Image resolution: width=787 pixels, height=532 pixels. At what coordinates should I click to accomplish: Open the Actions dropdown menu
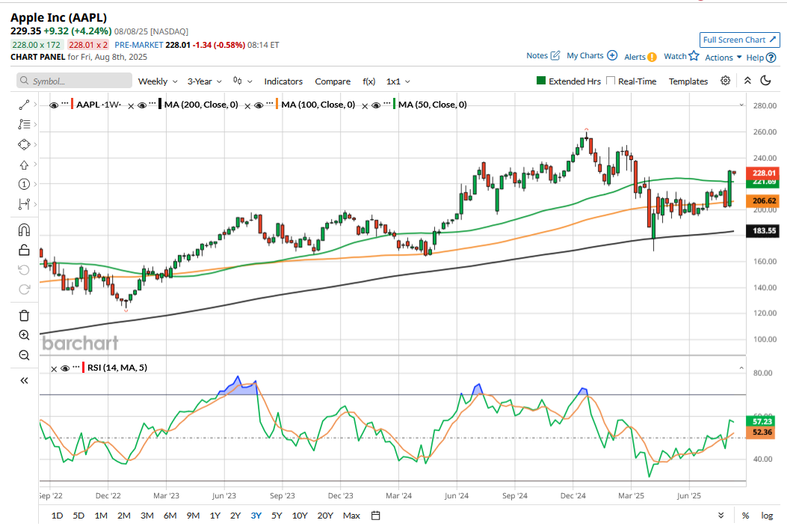pos(723,58)
